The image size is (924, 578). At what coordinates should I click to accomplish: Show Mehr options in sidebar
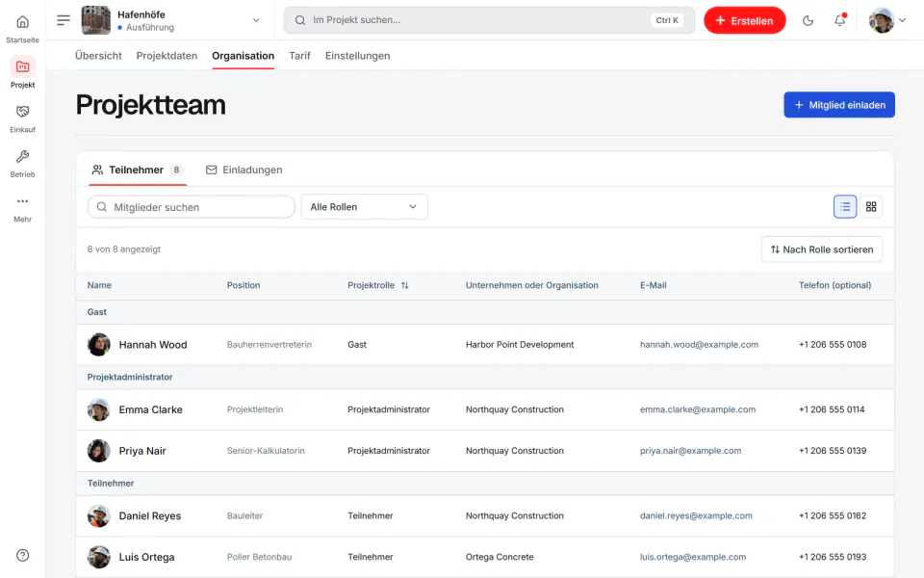(22, 208)
